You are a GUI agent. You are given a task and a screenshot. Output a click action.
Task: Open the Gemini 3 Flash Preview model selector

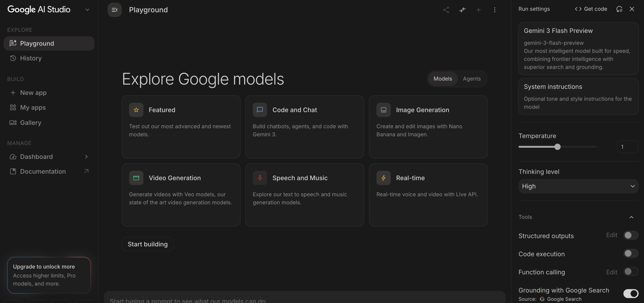point(578,48)
